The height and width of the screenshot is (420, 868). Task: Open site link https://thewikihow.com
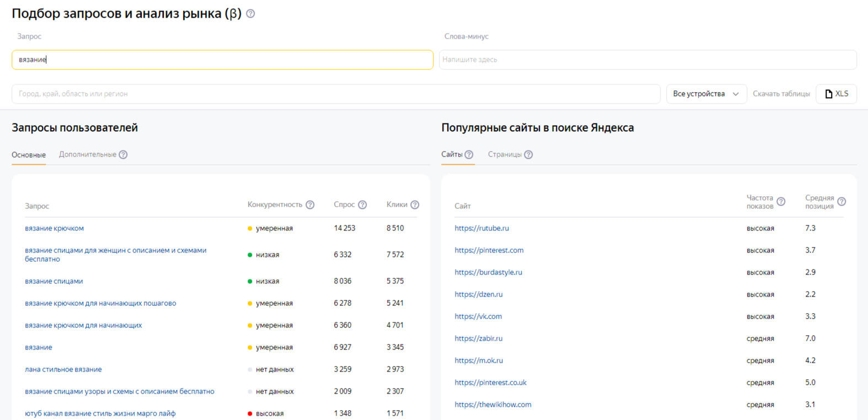click(493, 405)
